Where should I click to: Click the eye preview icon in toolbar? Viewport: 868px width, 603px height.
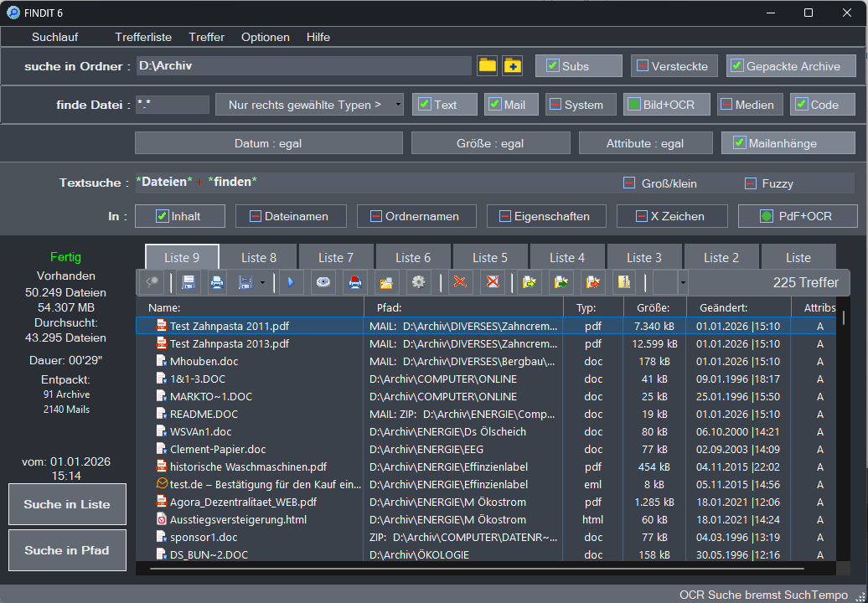click(323, 282)
